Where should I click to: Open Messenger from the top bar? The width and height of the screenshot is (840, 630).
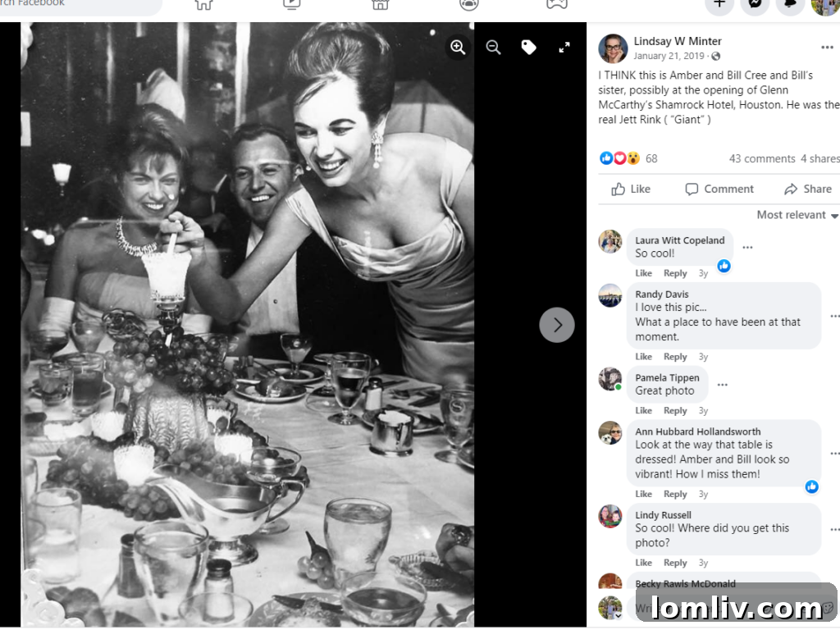(x=755, y=4)
